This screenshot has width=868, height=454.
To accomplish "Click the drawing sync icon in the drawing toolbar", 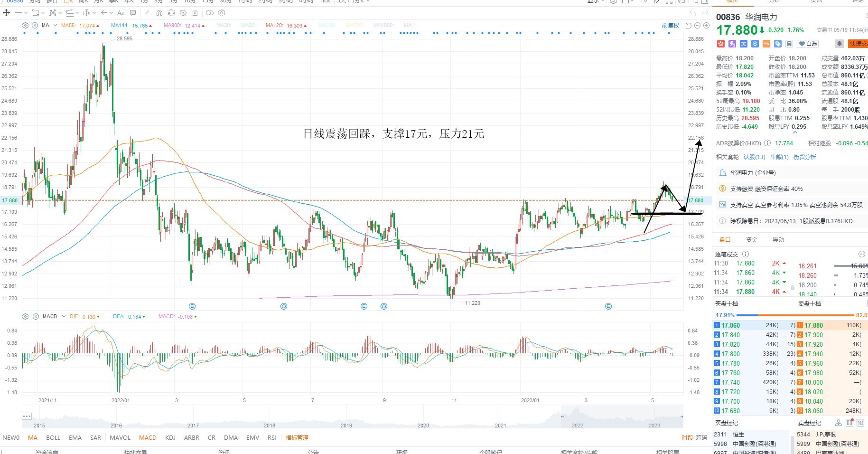I will [x=171, y=13].
